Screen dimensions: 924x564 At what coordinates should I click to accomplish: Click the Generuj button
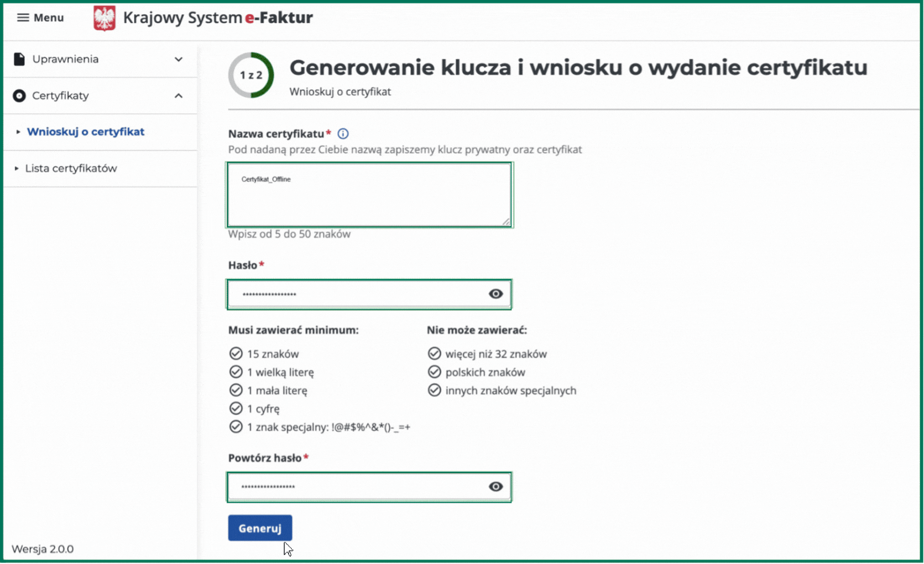(x=260, y=528)
